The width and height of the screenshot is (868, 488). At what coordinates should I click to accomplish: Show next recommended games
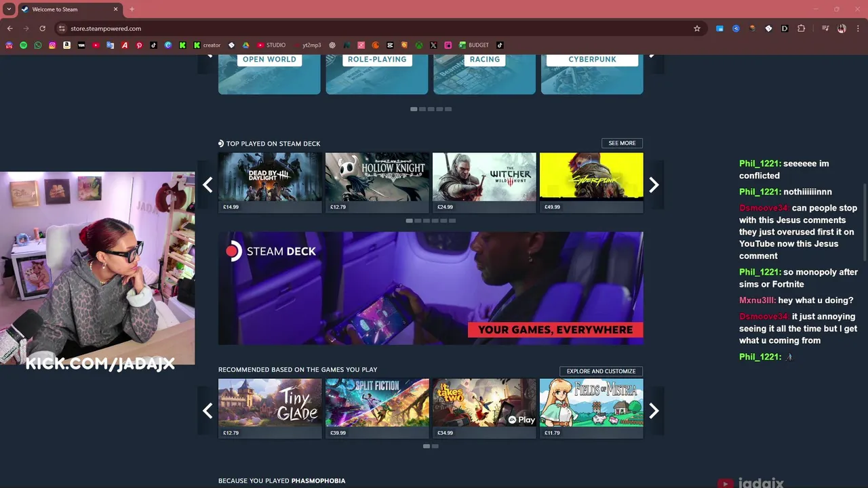coord(654,411)
